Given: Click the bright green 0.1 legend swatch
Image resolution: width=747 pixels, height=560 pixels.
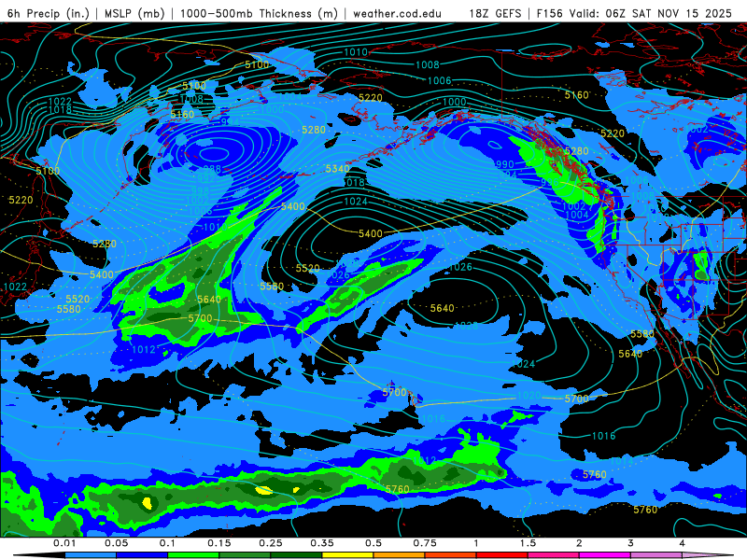Looking at the screenshot, I should [x=193, y=555].
